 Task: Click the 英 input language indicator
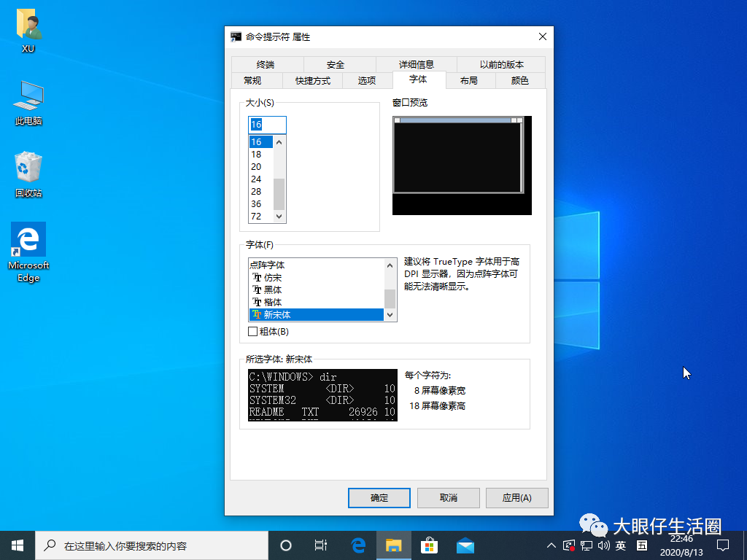[620, 545]
